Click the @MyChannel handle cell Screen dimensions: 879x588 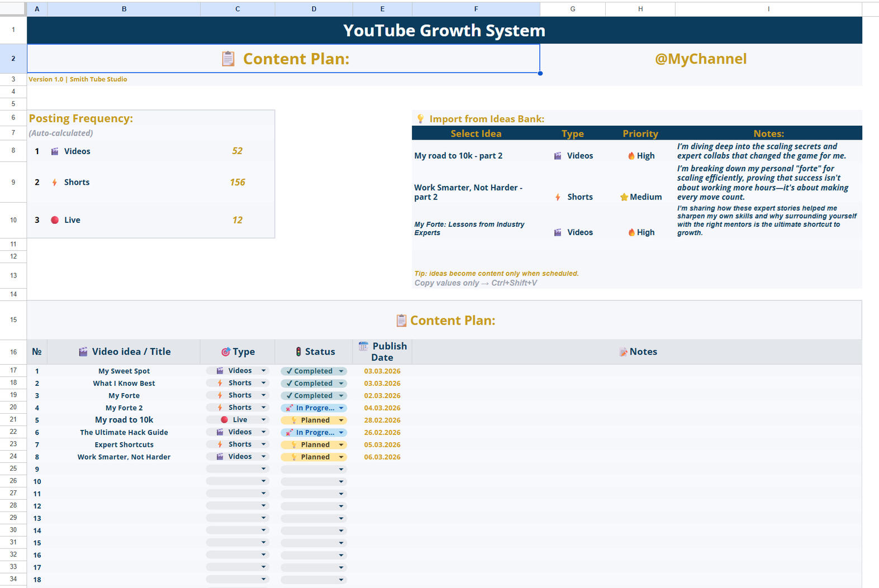click(700, 59)
